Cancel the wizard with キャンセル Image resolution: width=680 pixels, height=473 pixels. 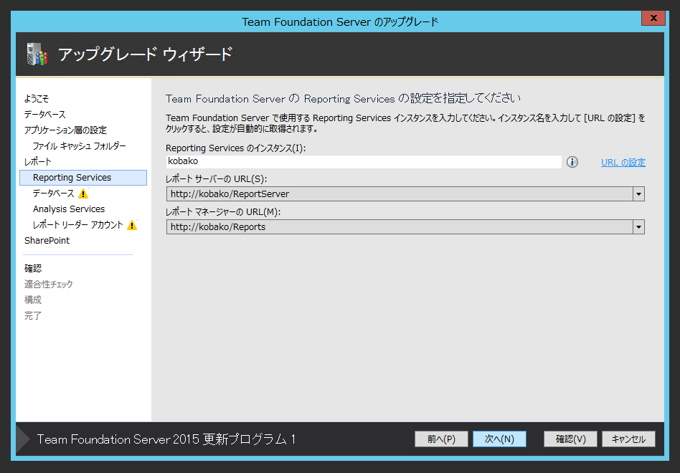point(628,439)
